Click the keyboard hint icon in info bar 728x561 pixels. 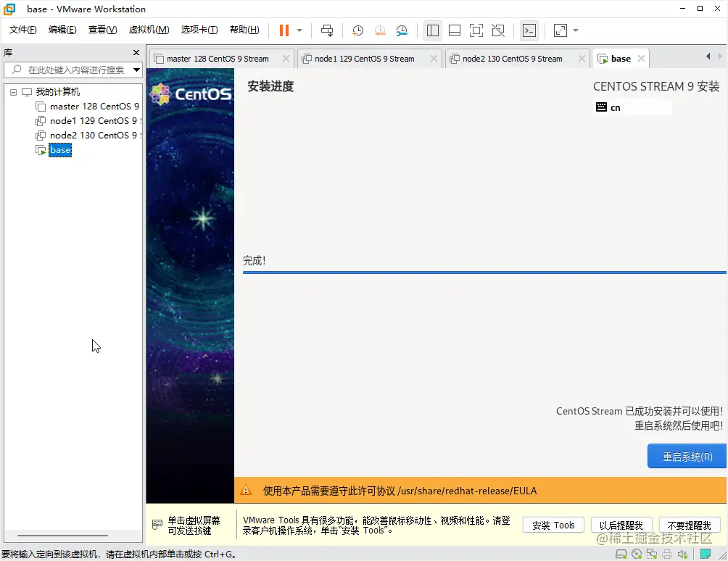[x=157, y=525]
